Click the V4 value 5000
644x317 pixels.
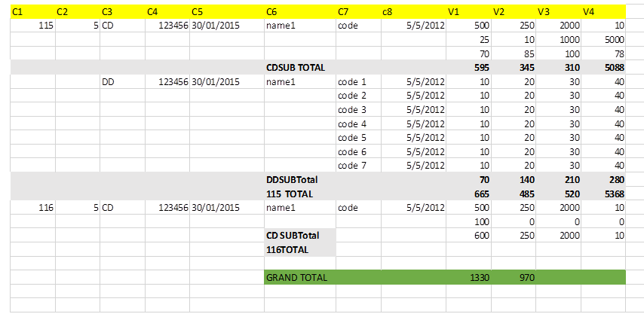(x=603, y=40)
